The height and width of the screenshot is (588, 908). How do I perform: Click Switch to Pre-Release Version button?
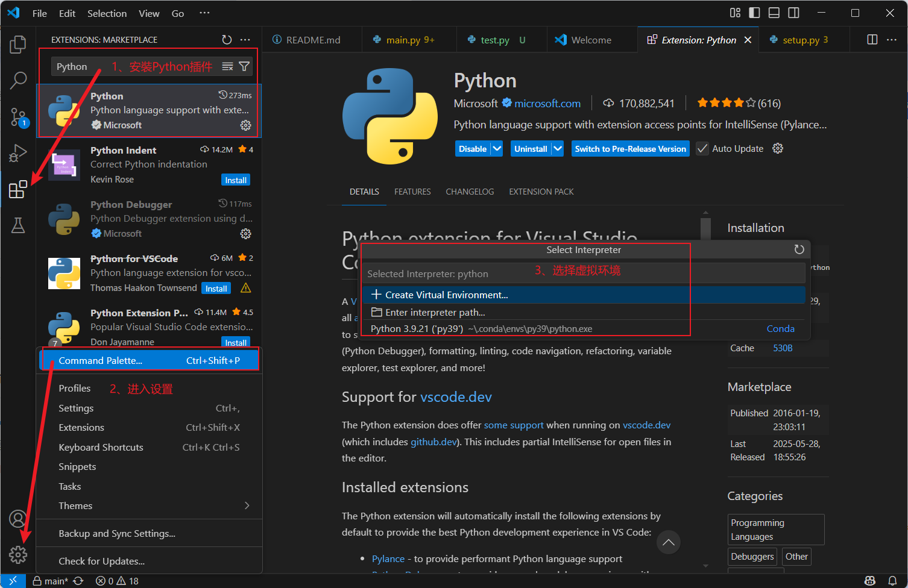click(x=630, y=149)
